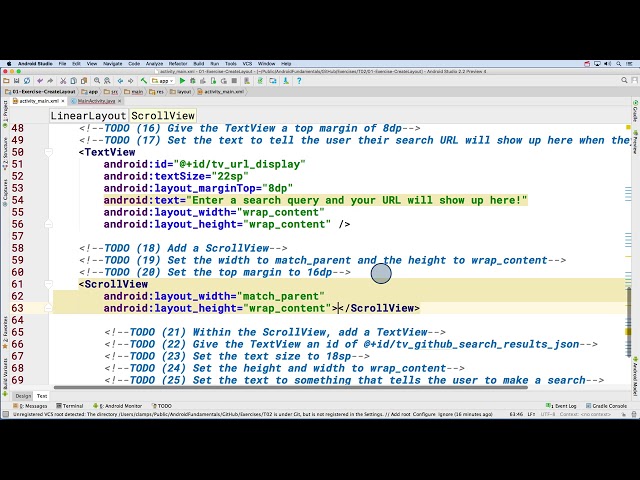The width and height of the screenshot is (640, 480).
Task: Click the Sync Gradle files icon
Action: click(260, 81)
